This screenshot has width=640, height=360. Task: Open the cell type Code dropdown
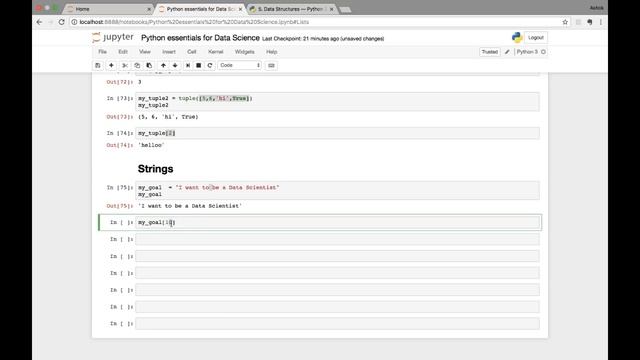click(x=240, y=65)
